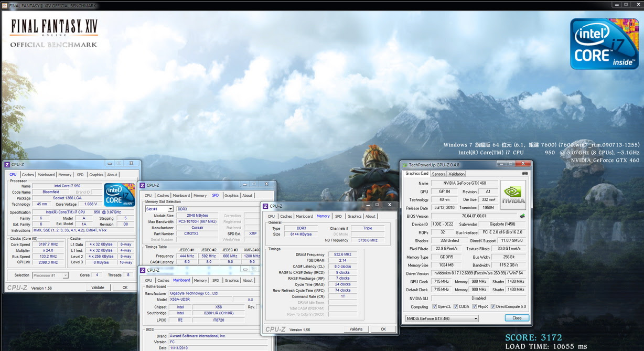
Task: Click the Package field Socket 1366 LGA
Action: tap(66, 198)
